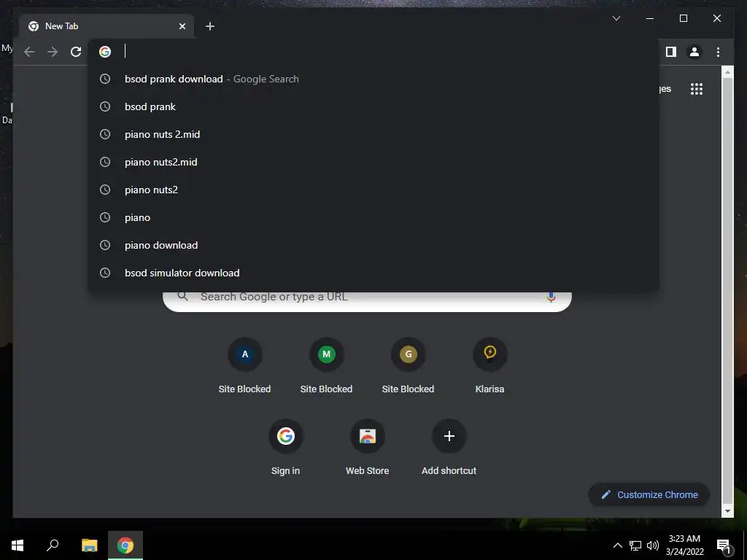Select the 'piano' suggestion

pyautogui.click(x=374, y=217)
